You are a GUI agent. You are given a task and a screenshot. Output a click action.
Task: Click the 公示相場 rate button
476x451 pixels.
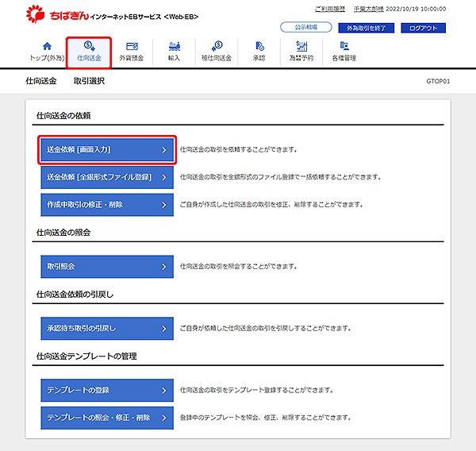[x=306, y=27]
